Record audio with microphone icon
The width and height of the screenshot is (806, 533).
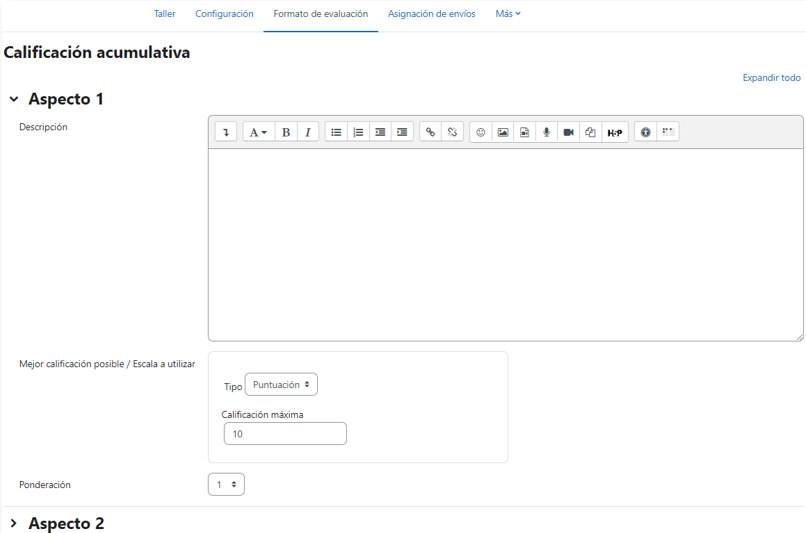tap(546, 132)
